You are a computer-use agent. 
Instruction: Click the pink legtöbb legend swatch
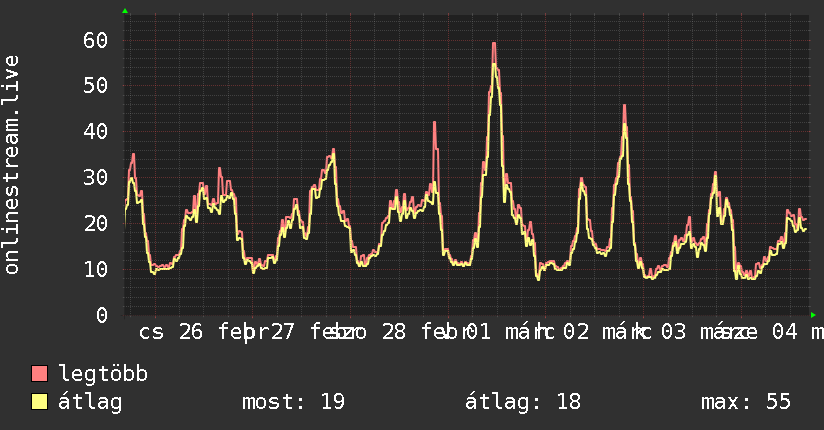tap(39, 373)
